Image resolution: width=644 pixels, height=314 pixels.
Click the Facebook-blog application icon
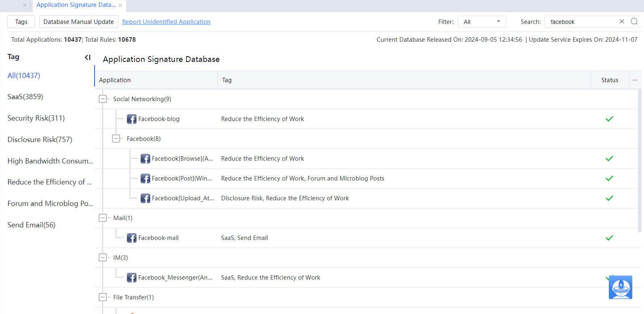[x=131, y=119]
